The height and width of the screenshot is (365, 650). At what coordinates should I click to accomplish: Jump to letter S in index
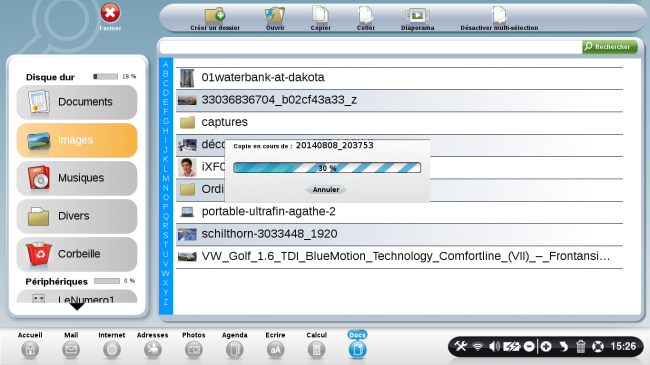(x=166, y=235)
